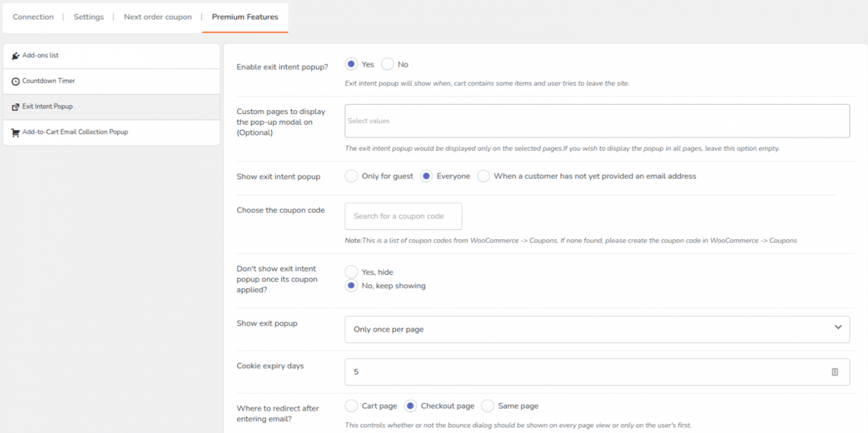
Task: Select Yes, hide radio option
Action: point(351,272)
